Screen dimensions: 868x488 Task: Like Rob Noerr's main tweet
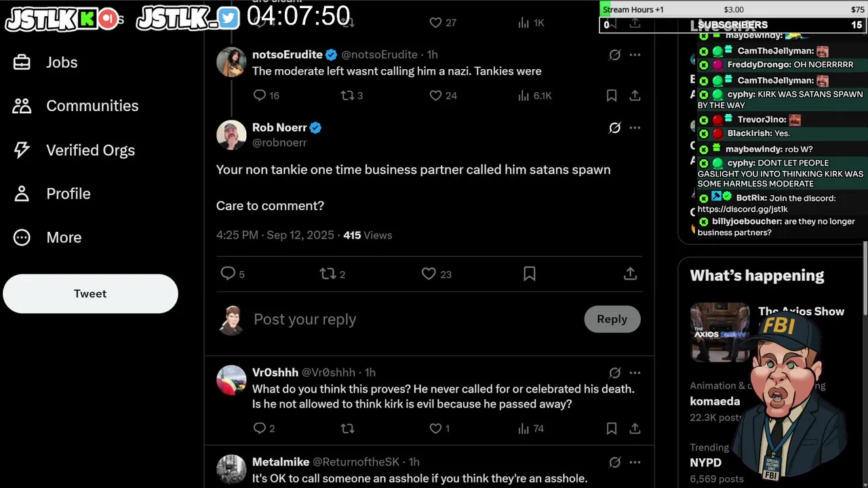pos(436,274)
